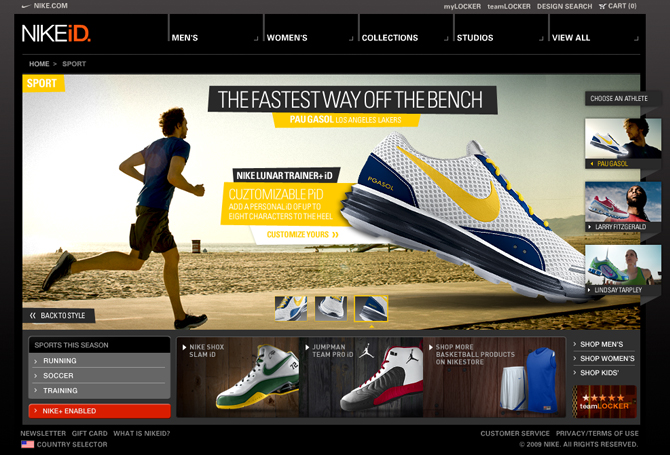Expand the Women's menu corner arrow
The height and width of the screenshot is (455, 670).
351,39
